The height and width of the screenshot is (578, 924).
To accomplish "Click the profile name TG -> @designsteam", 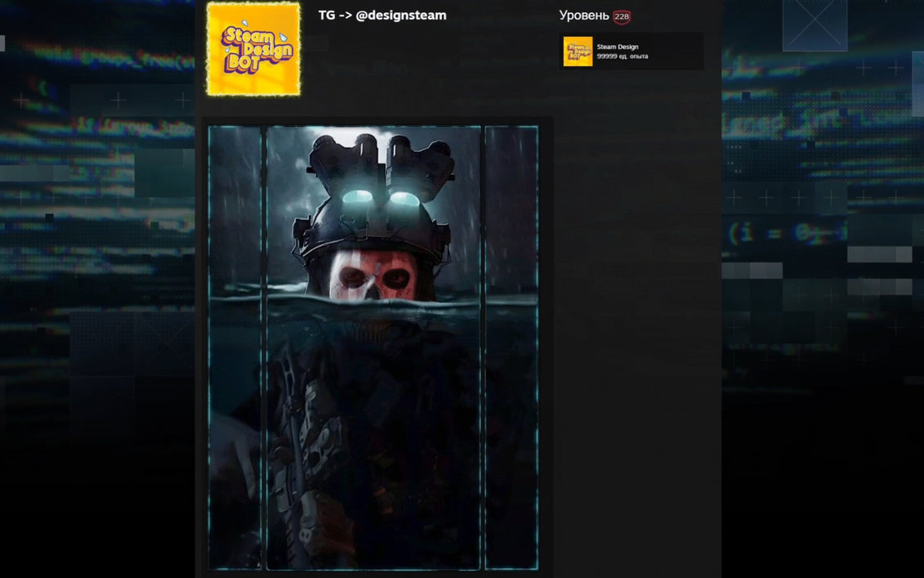I will pyautogui.click(x=382, y=16).
